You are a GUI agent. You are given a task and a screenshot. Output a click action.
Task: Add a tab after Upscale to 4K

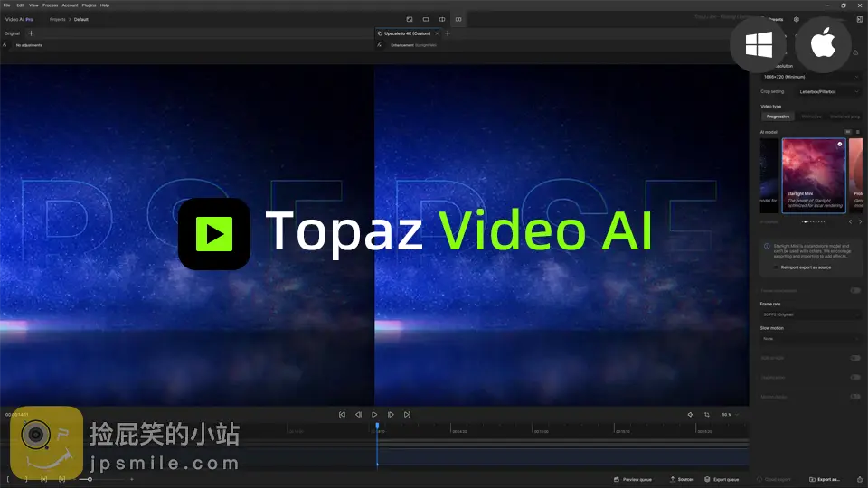coord(448,33)
